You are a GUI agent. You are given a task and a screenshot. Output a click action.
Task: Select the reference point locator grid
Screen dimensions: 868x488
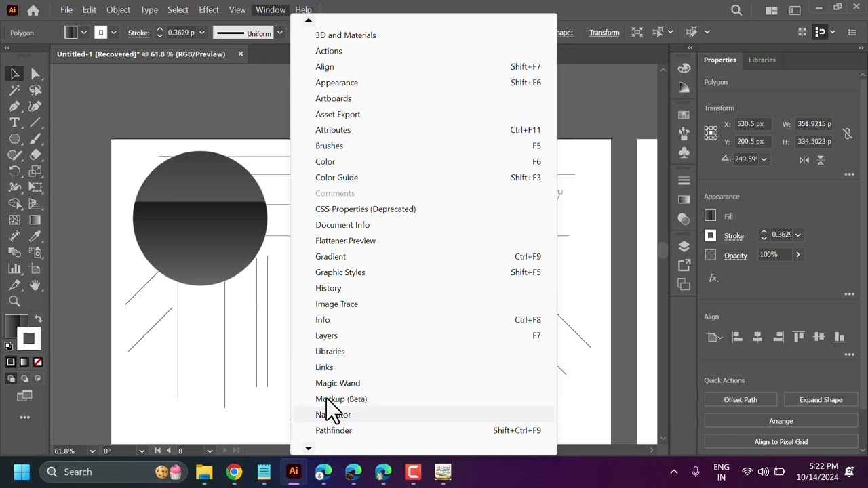coord(711,133)
